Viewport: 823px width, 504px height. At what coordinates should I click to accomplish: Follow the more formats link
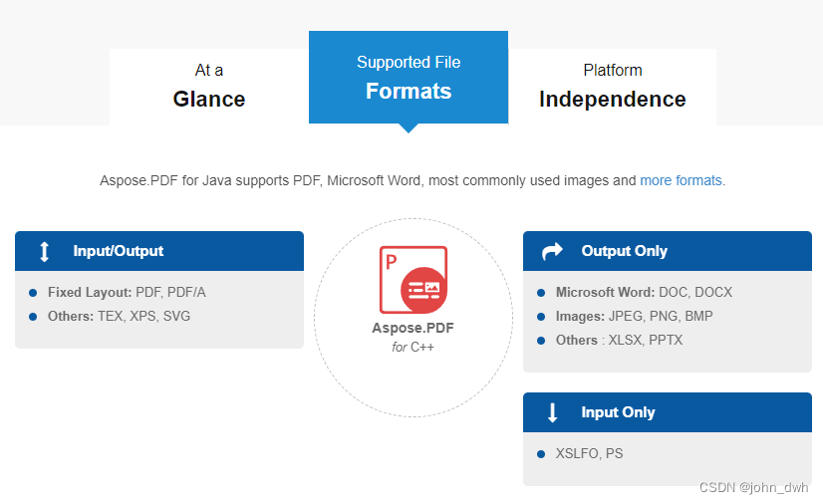click(x=681, y=180)
